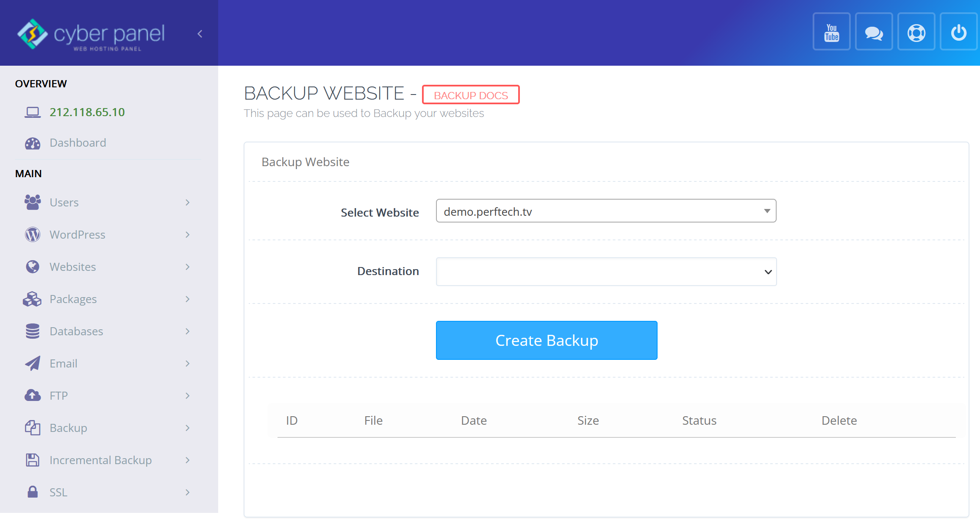980x526 pixels.
Task: Click the ID column header
Action: click(x=292, y=420)
